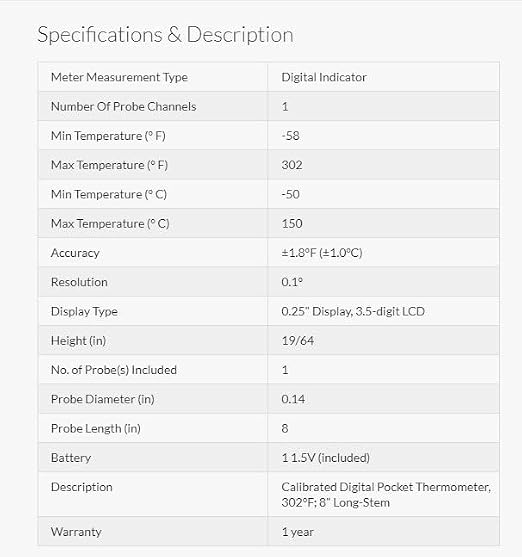522x557 pixels.
Task: Click the Warranty 1 year value
Action: point(297,532)
